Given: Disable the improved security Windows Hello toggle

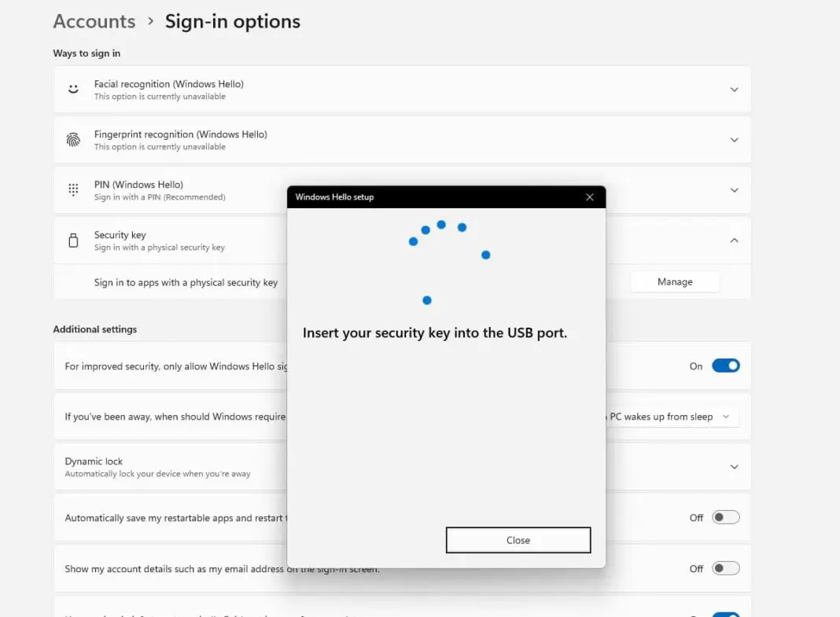Looking at the screenshot, I should [725, 365].
